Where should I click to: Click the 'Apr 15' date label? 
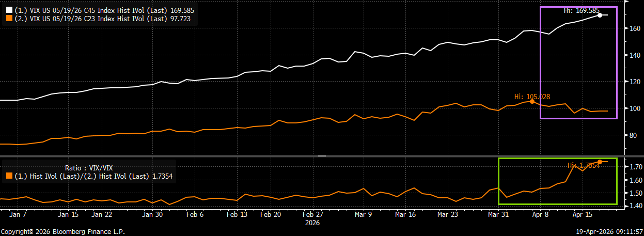click(x=582, y=214)
